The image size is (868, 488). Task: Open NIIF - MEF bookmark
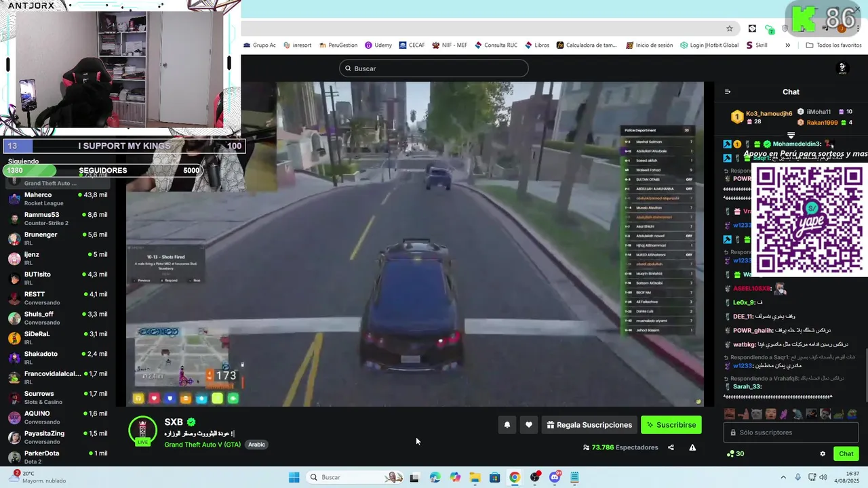coord(449,45)
